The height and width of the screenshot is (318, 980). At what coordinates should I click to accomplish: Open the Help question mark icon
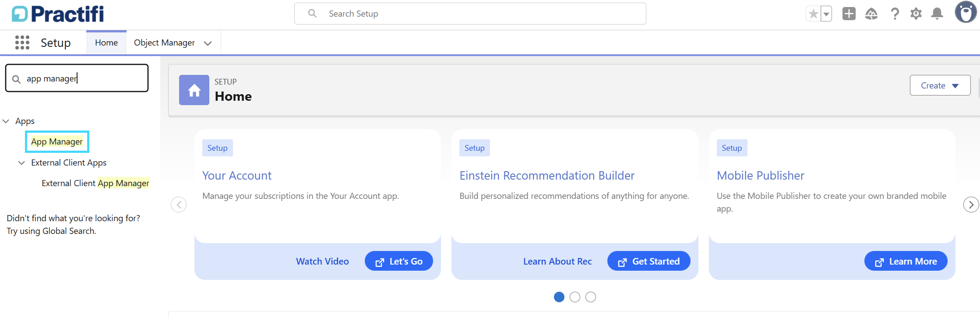pos(895,14)
